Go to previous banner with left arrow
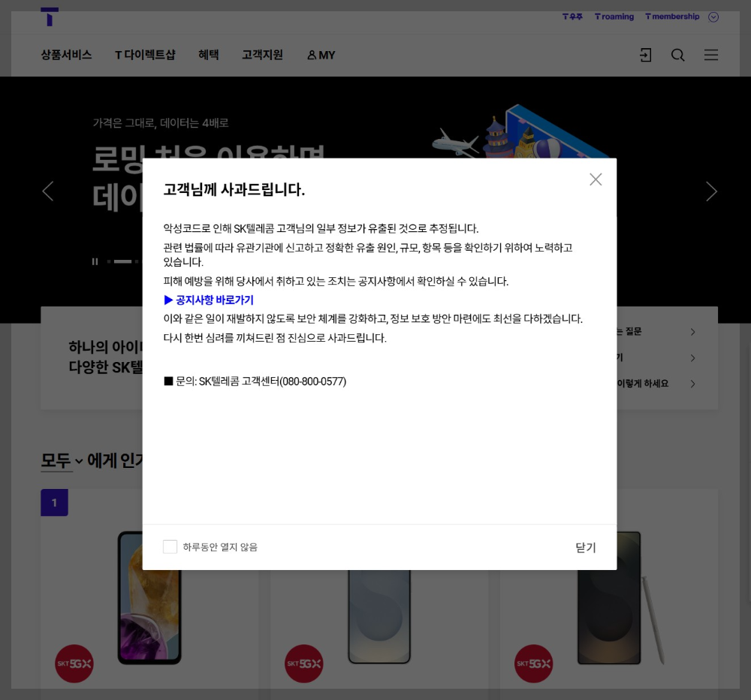The height and width of the screenshot is (700, 751). point(47,191)
